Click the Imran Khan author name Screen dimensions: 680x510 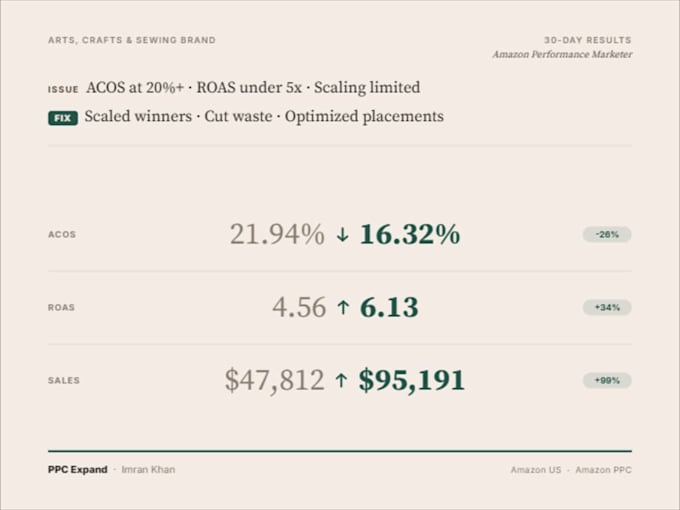[x=148, y=470]
